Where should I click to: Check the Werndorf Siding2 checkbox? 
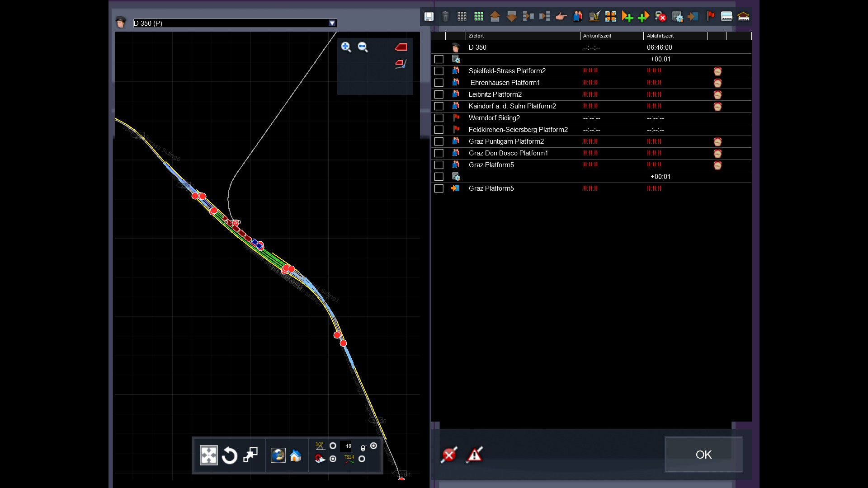coord(439,118)
